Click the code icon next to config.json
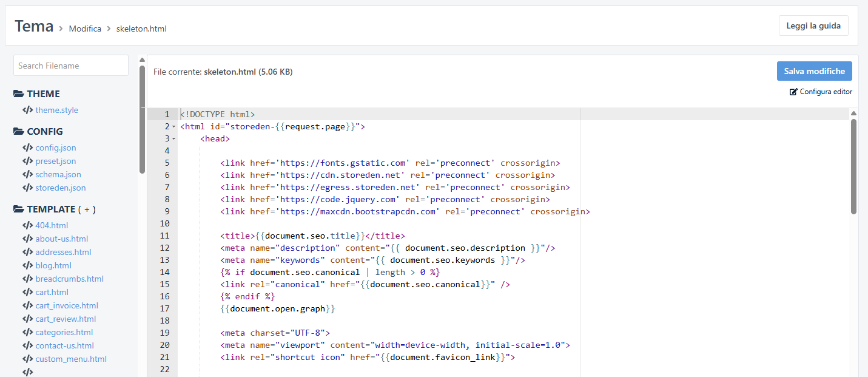 [x=27, y=148]
